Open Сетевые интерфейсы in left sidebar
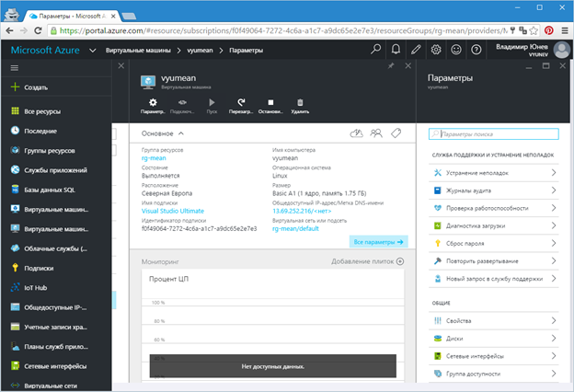The width and height of the screenshot is (574, 392). (56, 366)
